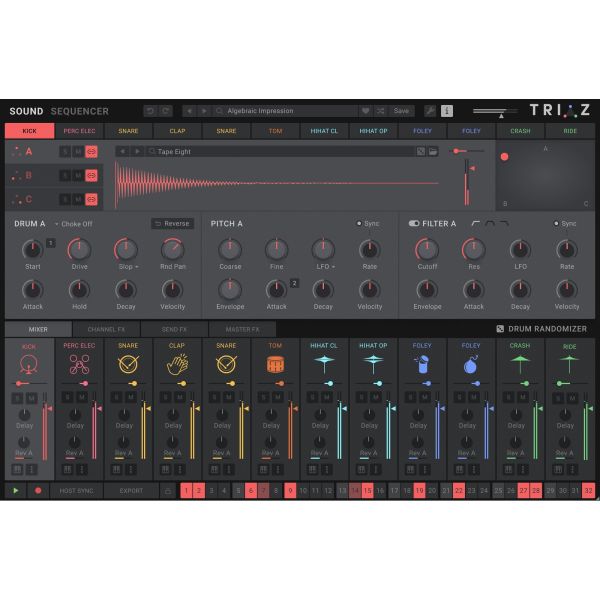Select the PERC ELEC drum tab
This screenshot has width=600, height=600.
(x=79, y=131)
